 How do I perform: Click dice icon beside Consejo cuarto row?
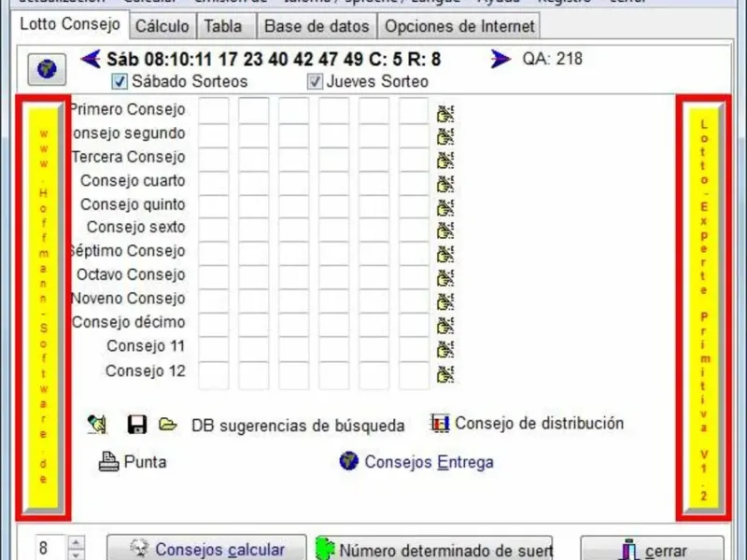pyautogui.click(x=445, y=184)
